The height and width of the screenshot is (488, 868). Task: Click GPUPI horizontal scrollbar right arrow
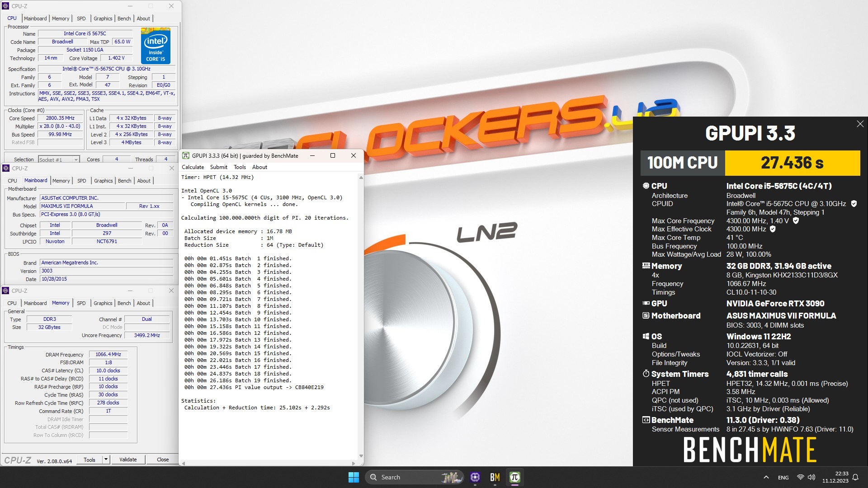click(354, 463)
